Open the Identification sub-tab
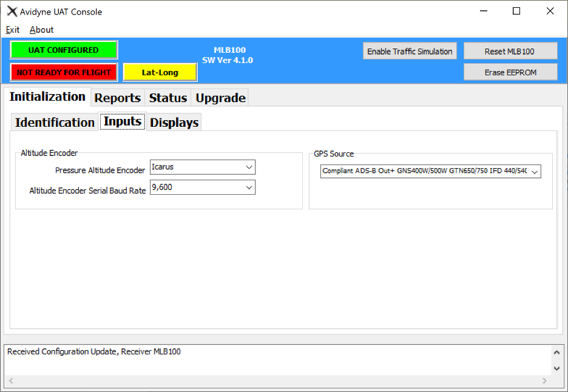Viewport: 568px width, 392px height. click(x=55, y=123)
